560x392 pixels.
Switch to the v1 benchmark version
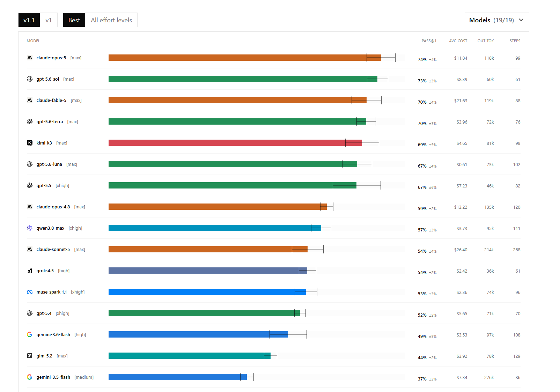click(49, 20)
